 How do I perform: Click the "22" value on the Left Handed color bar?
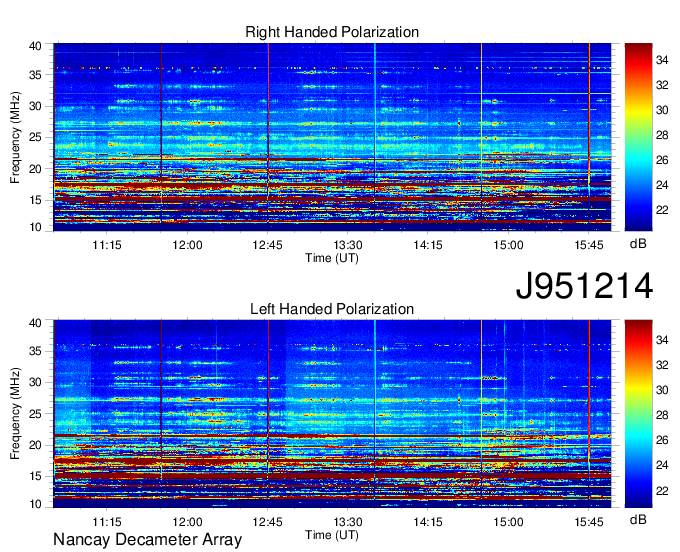point(662,491)
